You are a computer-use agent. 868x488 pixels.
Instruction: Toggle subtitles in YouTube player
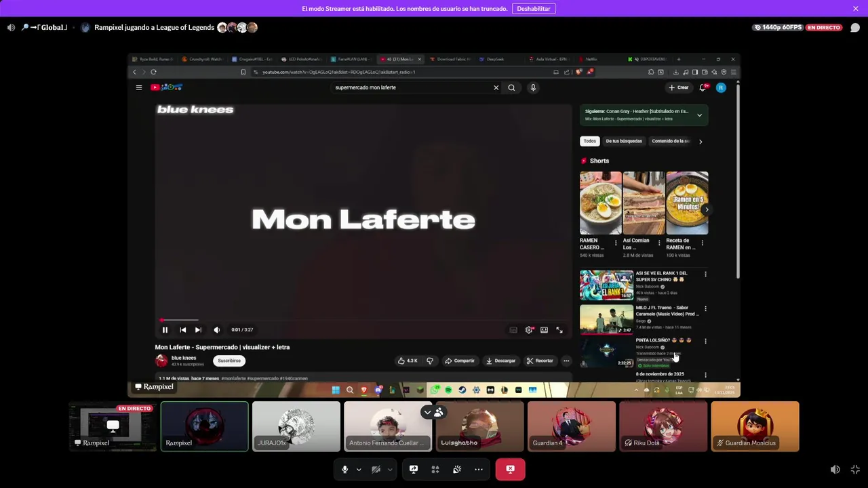coord(513,330)
